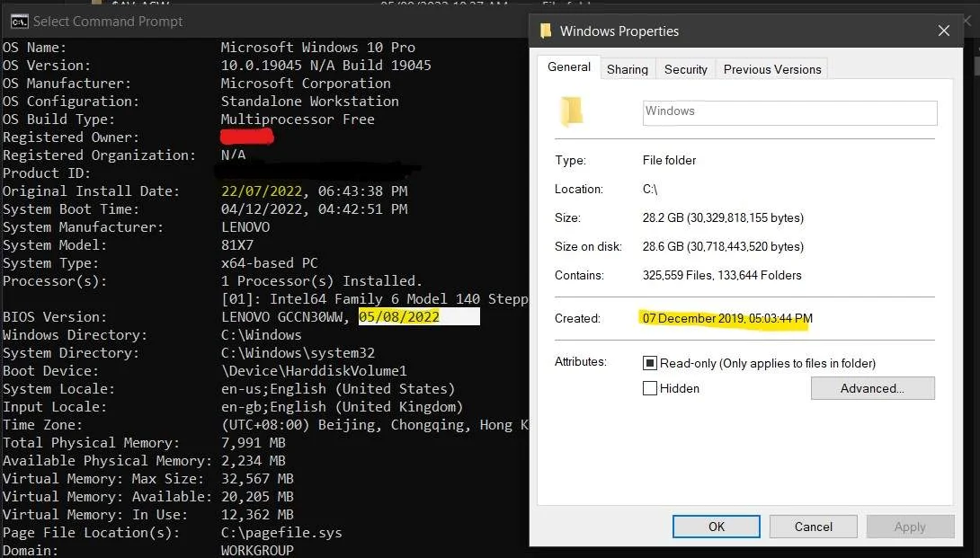
Task: Click Total Physical Memory value 7,991 MB
Action: (x=254, y=443)
